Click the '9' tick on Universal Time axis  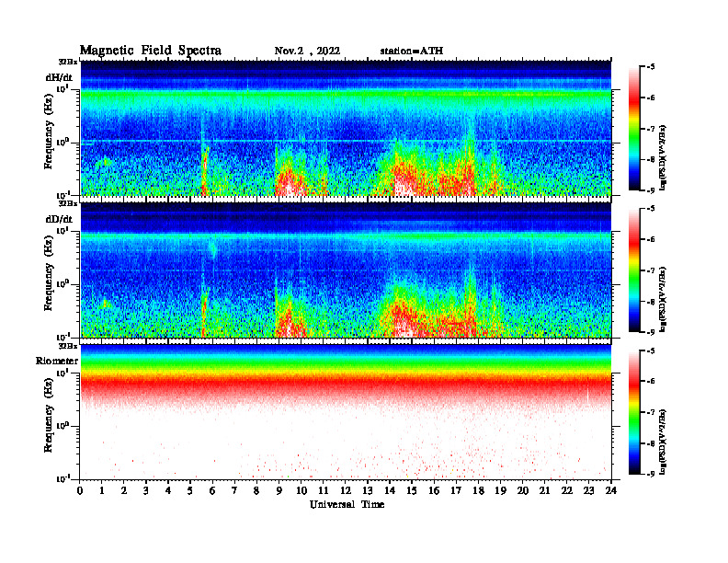pos(279,491)
